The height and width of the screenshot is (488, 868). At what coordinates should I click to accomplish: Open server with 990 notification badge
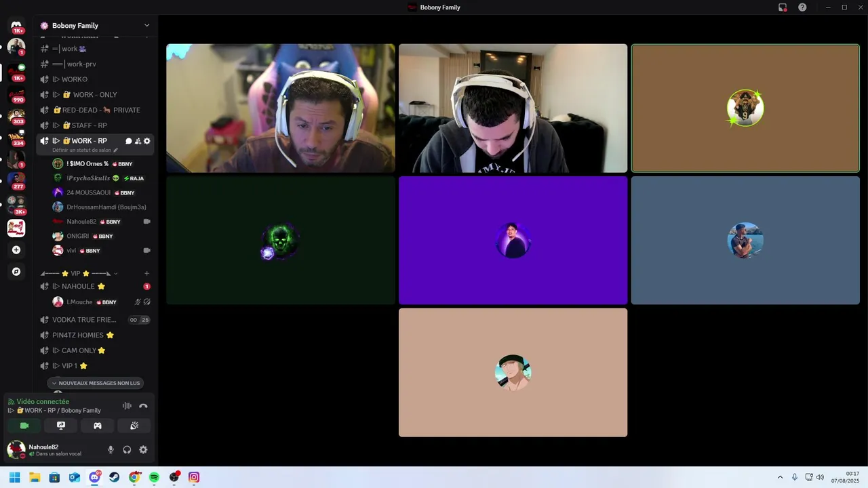point(16,95)
